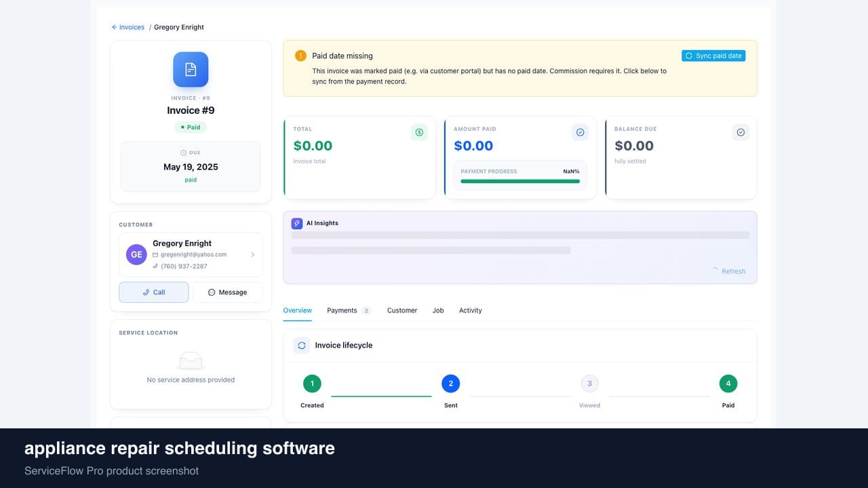Click the blue invoice document icon
The width and height of the screenshot is (868, 488).
click(191, 69)
